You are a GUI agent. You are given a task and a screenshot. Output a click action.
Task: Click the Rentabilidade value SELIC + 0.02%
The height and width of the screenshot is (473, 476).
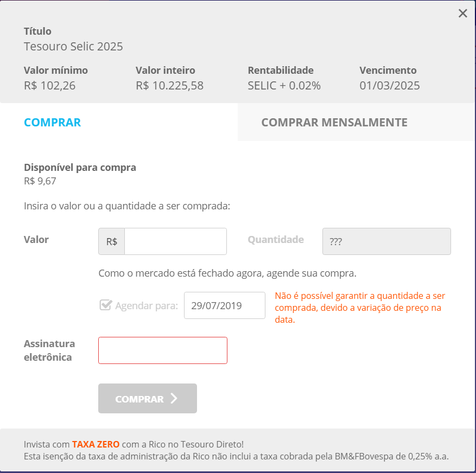[x=284, y=86]
